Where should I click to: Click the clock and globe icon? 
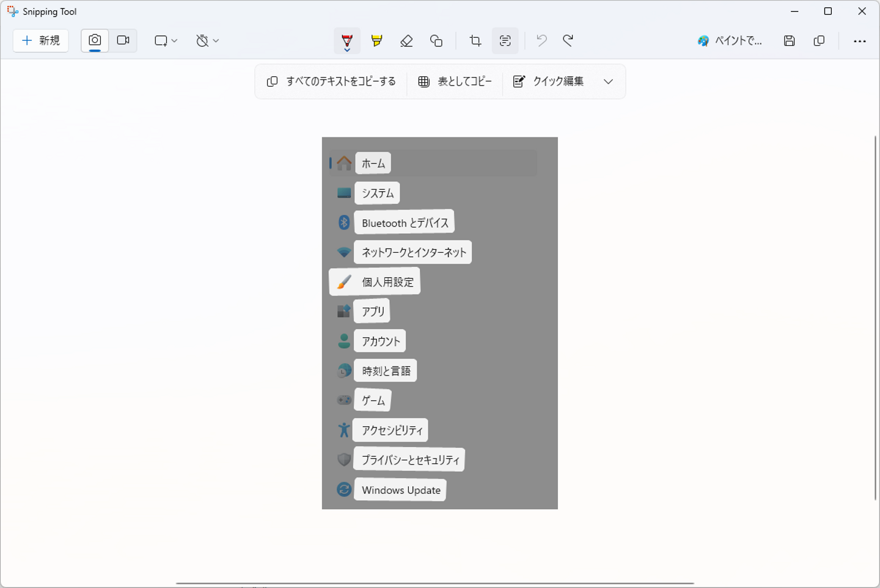pyautogui.click(x=344, y=371)
